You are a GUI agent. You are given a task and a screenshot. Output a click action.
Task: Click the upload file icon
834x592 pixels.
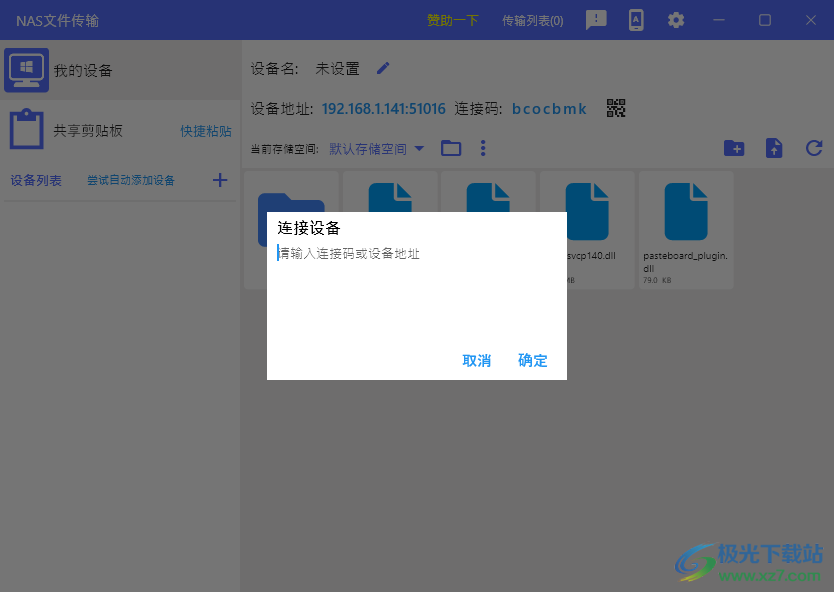774,148
